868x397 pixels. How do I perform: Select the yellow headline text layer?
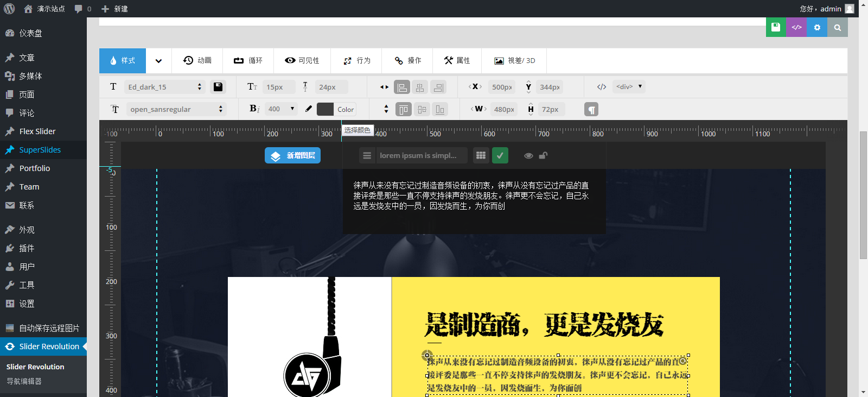pos(544,325)
